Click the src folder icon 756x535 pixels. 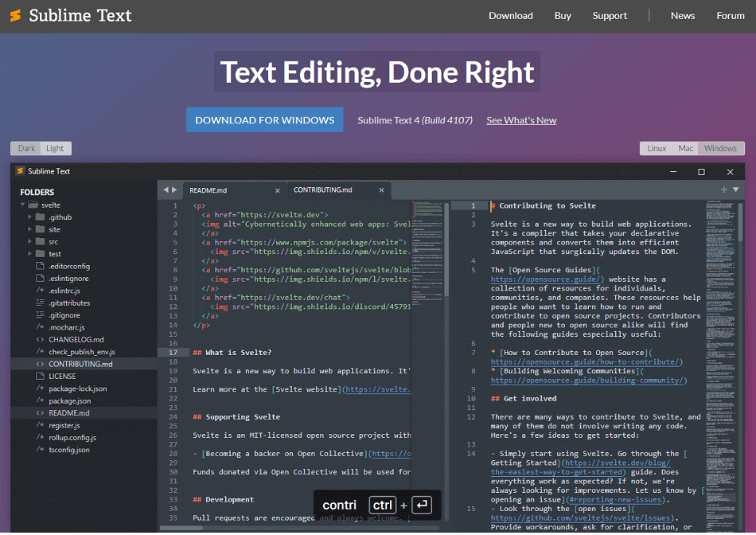pyautogui.click(x=41, y=241)
